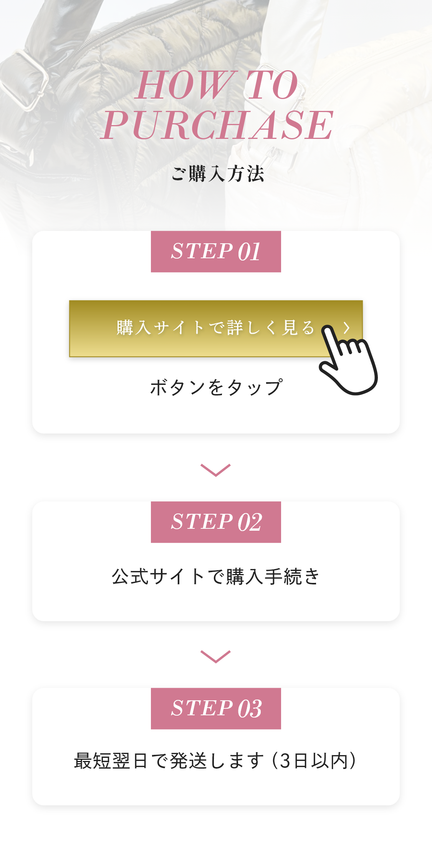Click the right chevron arrow on the gold button

coord(347,327)
